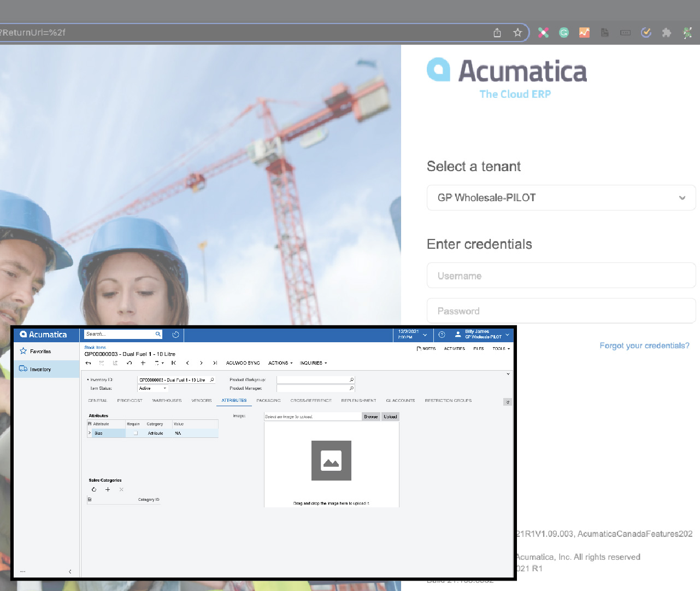Switch to the GL Accounts tab
The height and width of the screenshot is (591, 700).
401,401
